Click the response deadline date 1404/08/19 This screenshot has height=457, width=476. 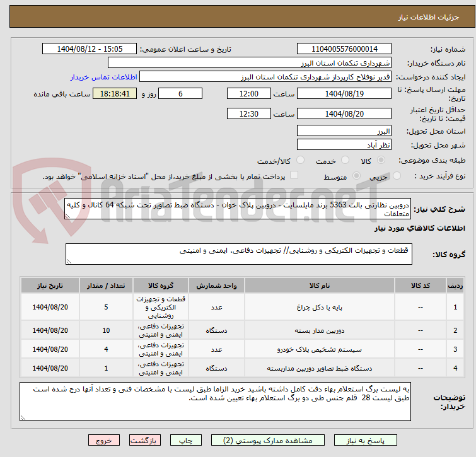(x=344, y=93)
